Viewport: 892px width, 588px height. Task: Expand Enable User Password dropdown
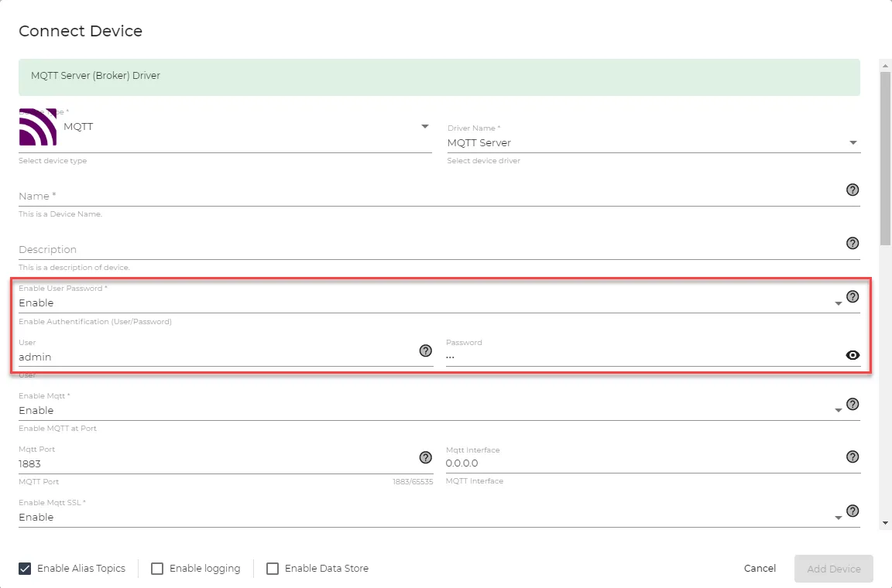tap(838, 303)
